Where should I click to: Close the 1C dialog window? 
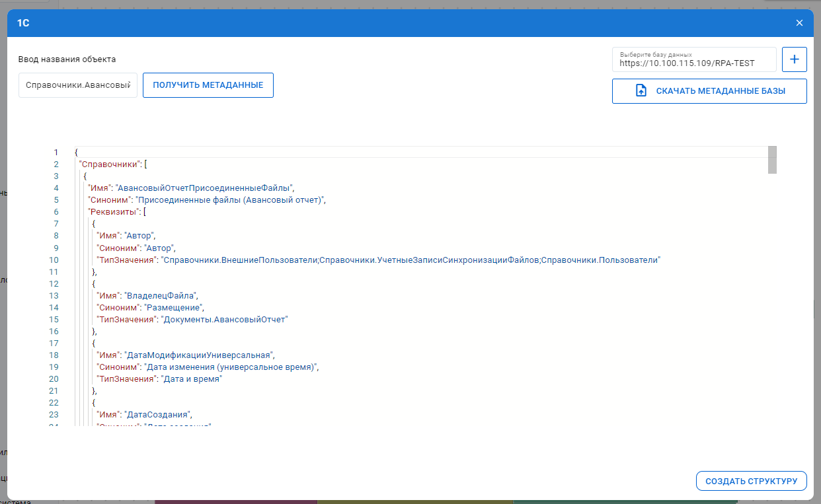coord(799,23)
